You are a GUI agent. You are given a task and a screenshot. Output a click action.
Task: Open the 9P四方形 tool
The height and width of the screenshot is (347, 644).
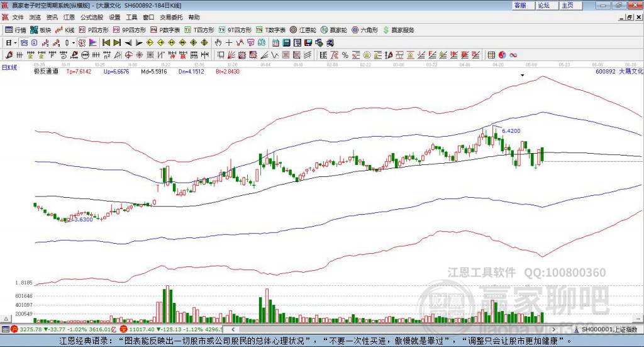pos(130,30)
